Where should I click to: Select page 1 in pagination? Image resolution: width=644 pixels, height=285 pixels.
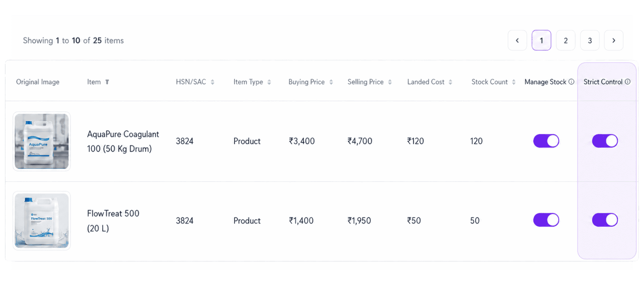click(x=542, y=40)
